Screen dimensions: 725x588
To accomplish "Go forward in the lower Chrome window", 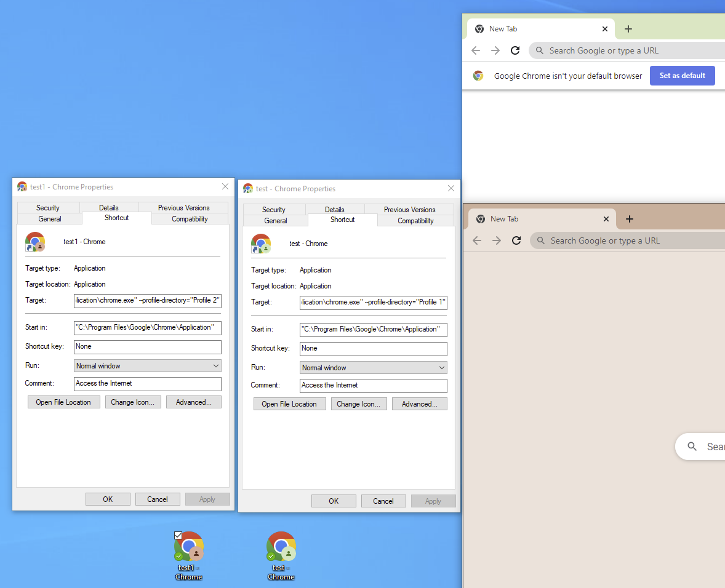I will click(x=497, y=240).
